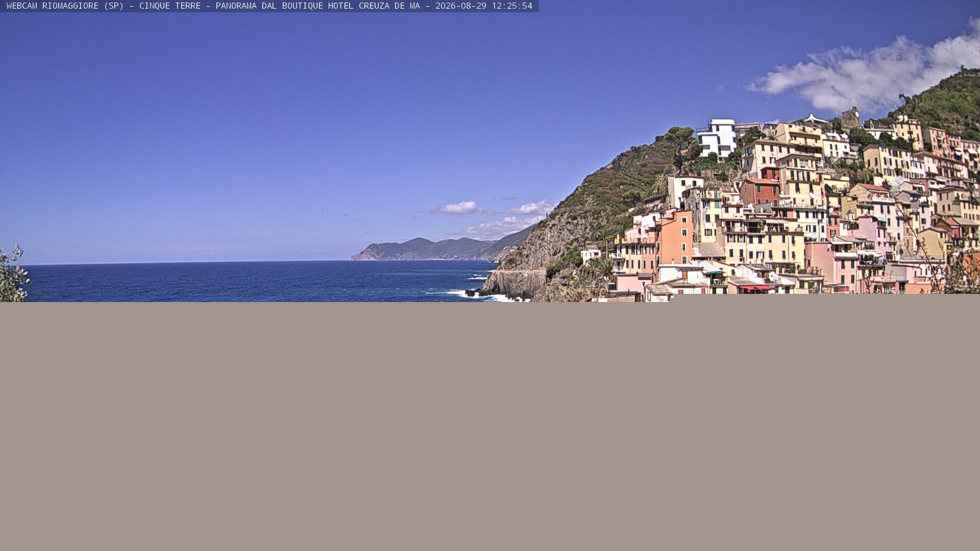
Task: Click the olive branch at the left edge
Action: coord(13,274)
